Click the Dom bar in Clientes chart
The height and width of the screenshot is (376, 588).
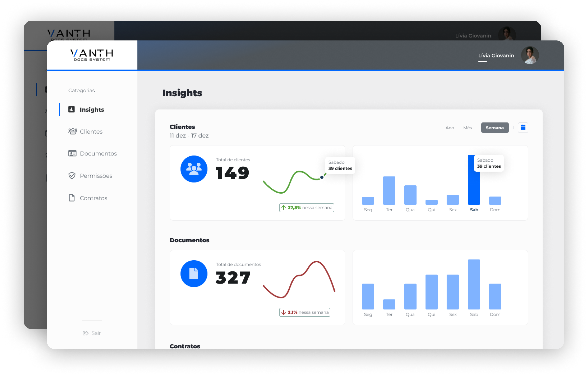495,200
